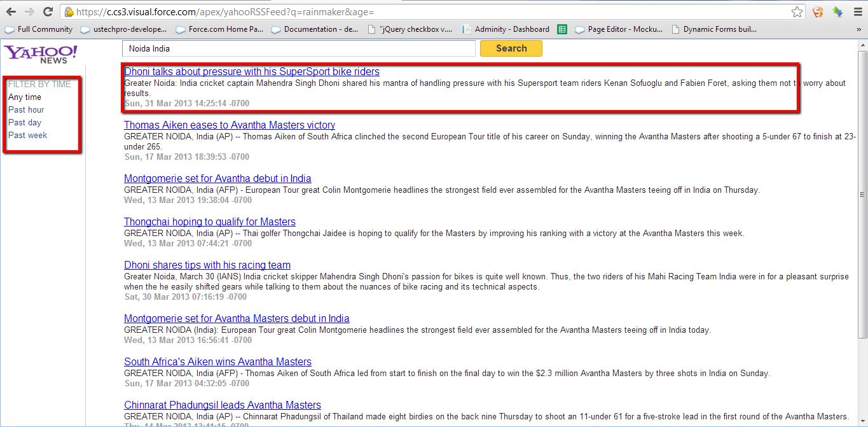Filter news by Past hour
This screenshot has height=427, width=868.
pos(26,110)
